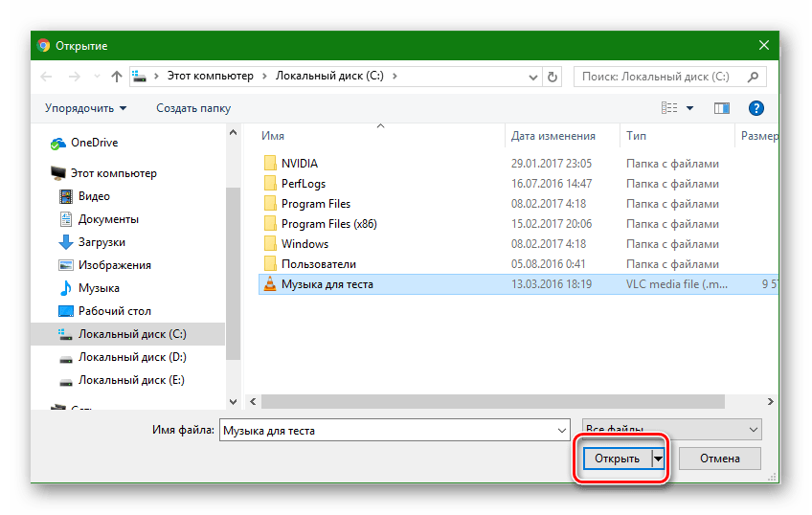Open the Все файлы file type dropdown
Viewport: 812px width, 515px height.
[672, 430]
